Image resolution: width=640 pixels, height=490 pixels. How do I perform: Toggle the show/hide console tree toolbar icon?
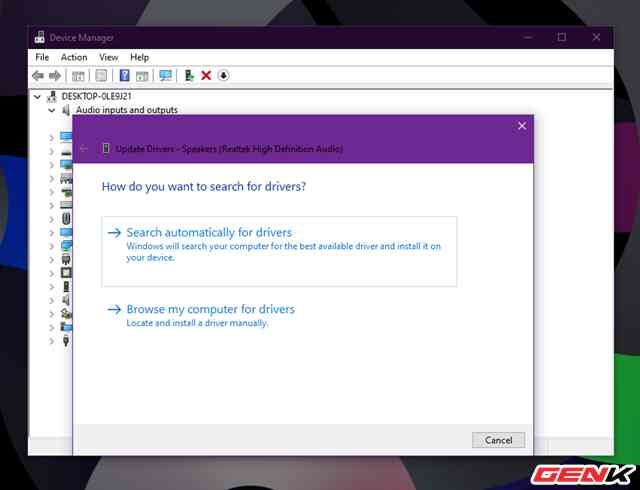[78, 76]
